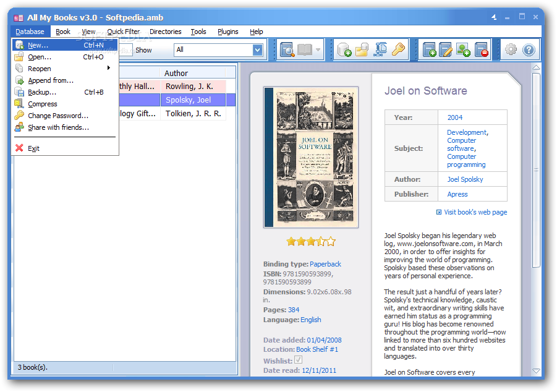The height and width of the screenshot is (392, 557).
Task: Click the Development subject link
Action: pyautogui.click(x=467, y=132)
